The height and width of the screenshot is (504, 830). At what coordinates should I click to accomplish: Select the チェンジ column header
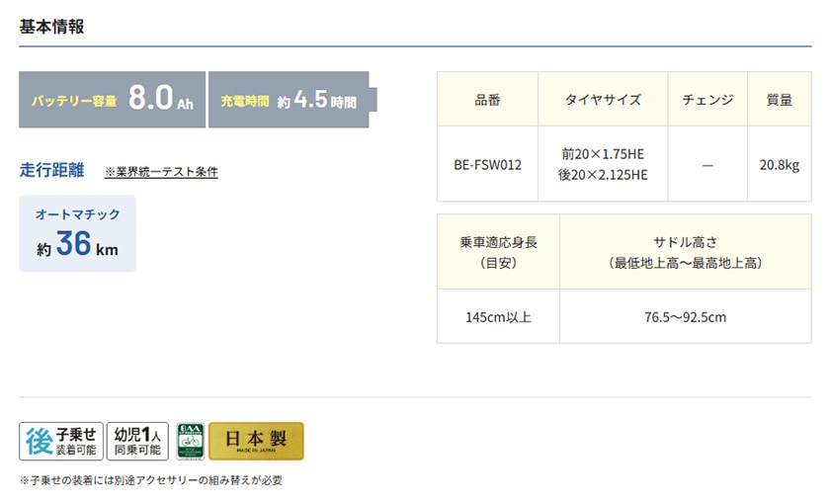click(x=707, y=100)
